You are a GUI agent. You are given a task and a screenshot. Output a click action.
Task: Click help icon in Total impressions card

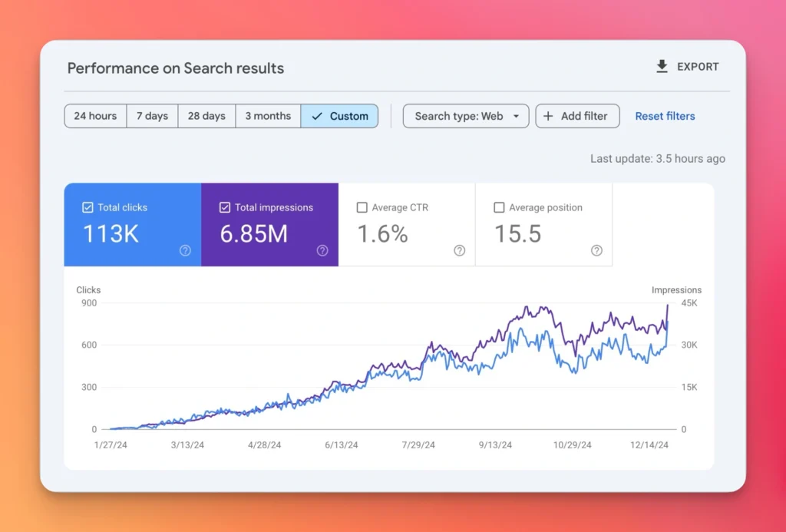322,250
